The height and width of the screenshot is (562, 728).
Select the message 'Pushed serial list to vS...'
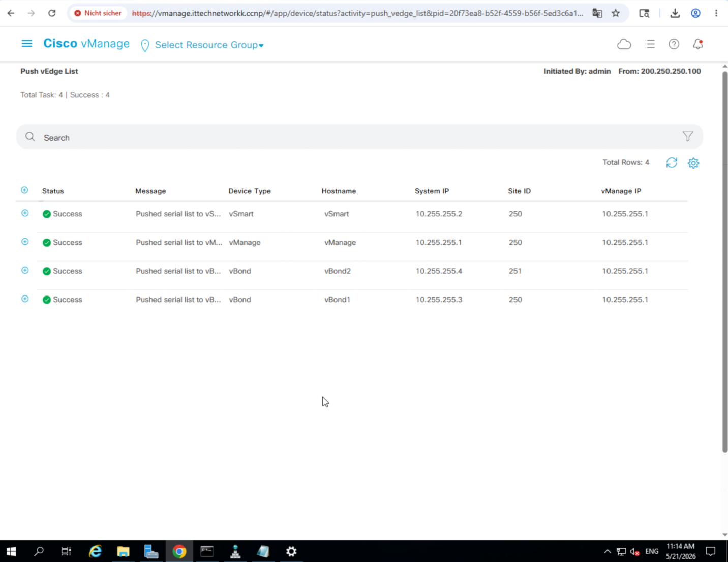[178, 214]
